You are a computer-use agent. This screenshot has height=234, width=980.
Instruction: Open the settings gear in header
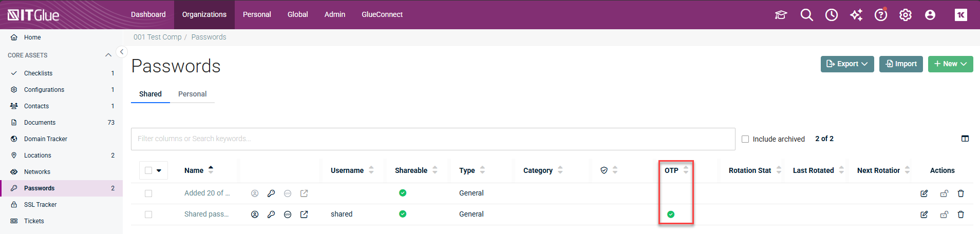coord(905,15)
